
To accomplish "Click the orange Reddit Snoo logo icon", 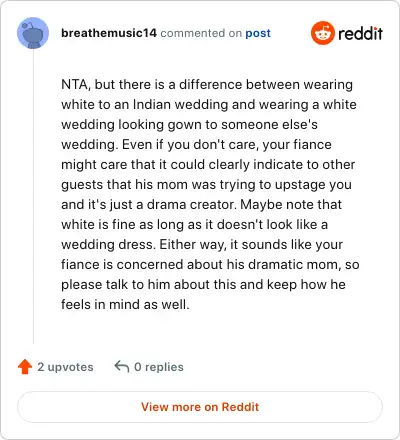I will coord(322,33).
